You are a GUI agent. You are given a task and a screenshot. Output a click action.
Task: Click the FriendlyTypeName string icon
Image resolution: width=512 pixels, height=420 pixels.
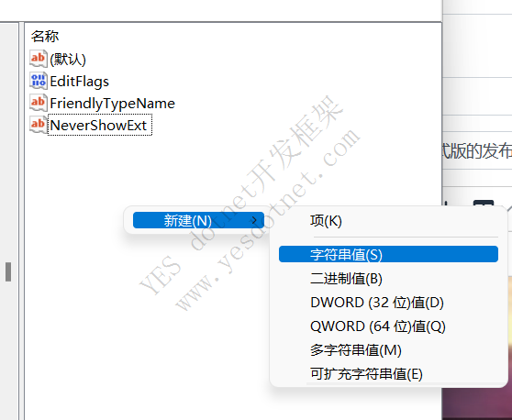(x=39, y=103)
